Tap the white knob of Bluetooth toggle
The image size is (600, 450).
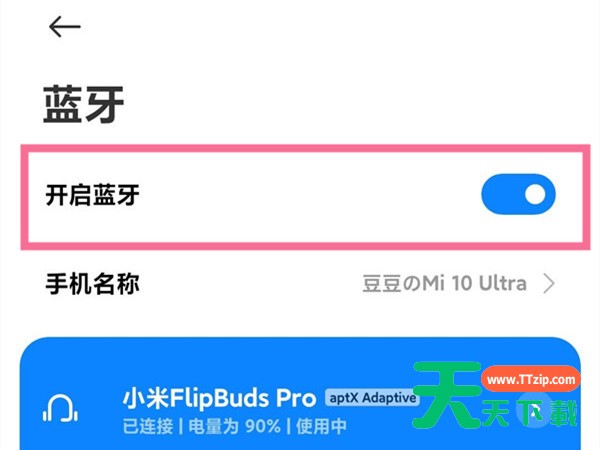point(535,194)
